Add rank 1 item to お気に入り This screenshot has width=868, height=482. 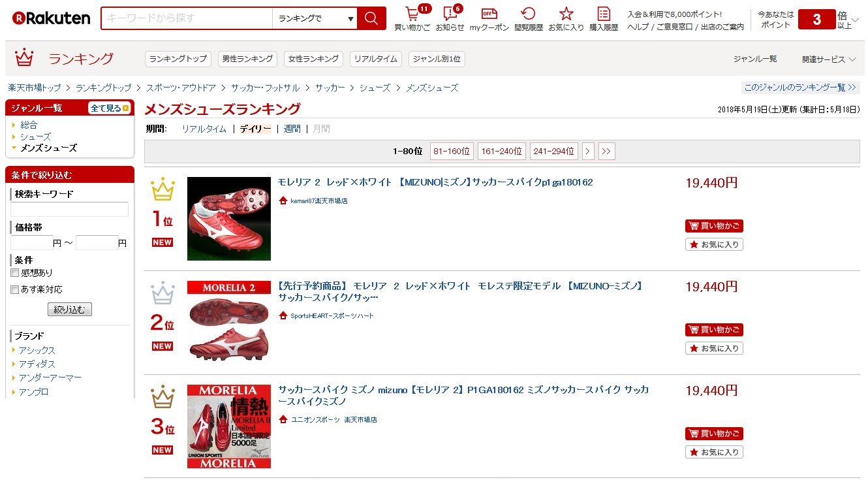point(714,244)
